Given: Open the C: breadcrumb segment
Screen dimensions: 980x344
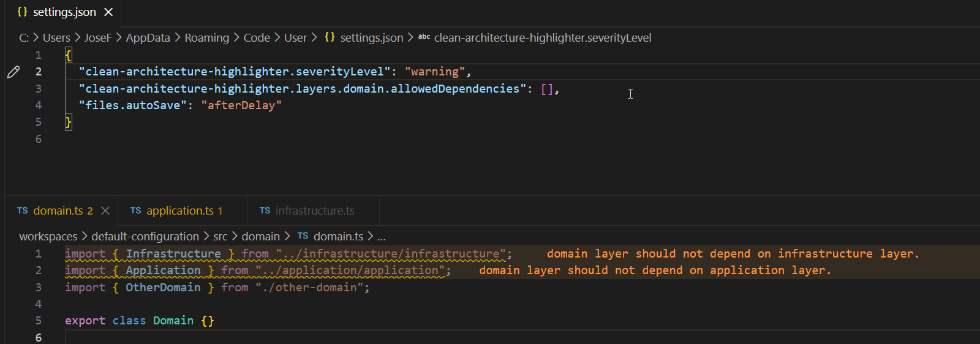Looking at the screenshot, I should point(24,38).
